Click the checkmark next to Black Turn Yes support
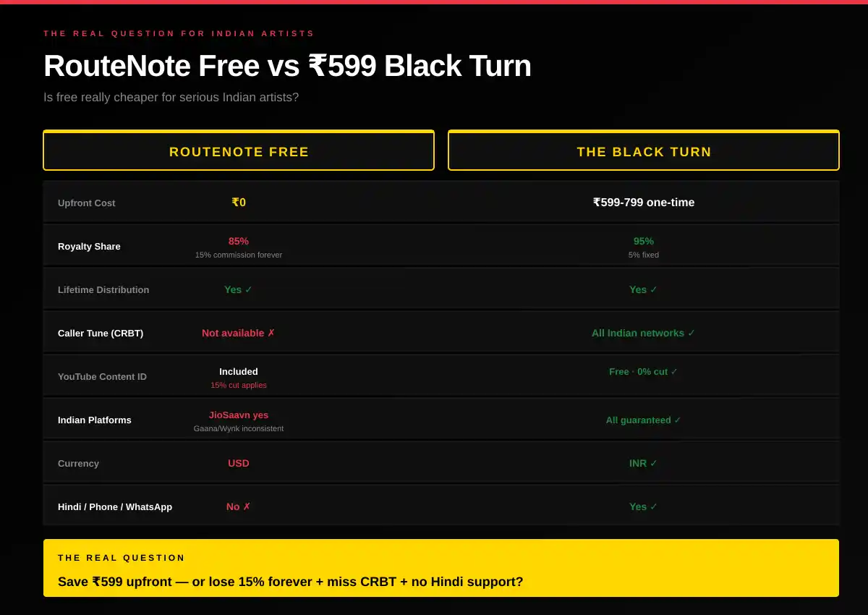 (x=652, y=506)
